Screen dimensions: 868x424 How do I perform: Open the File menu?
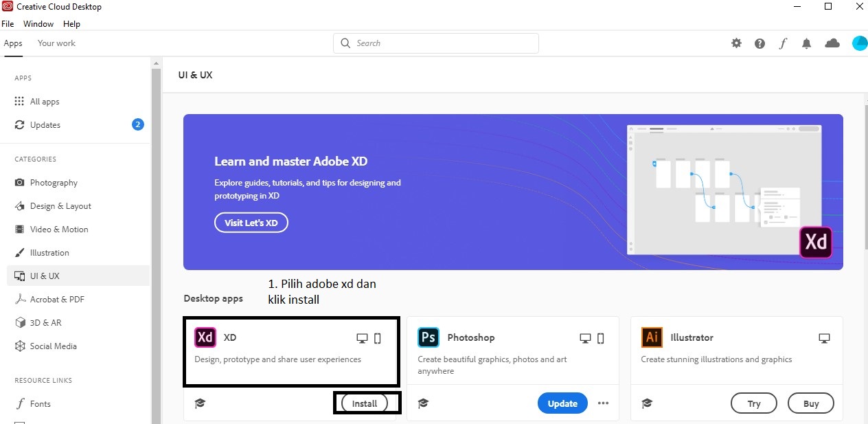coord(8,24)
